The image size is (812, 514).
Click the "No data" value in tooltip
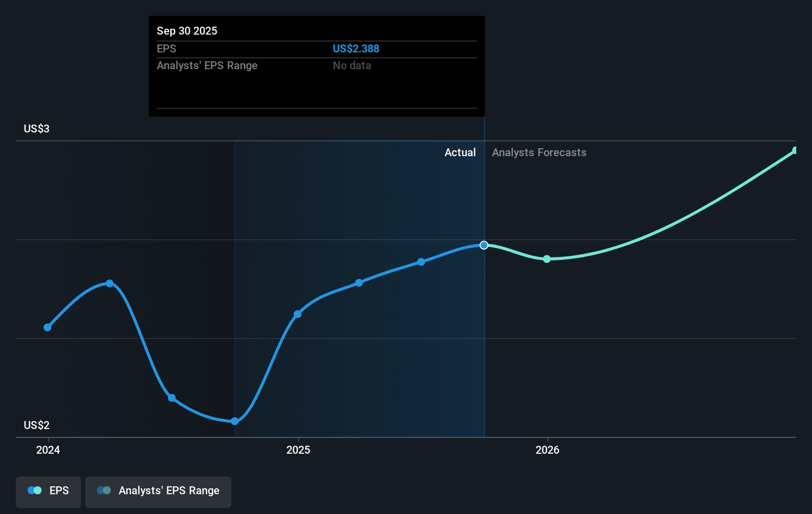(352, 65)
